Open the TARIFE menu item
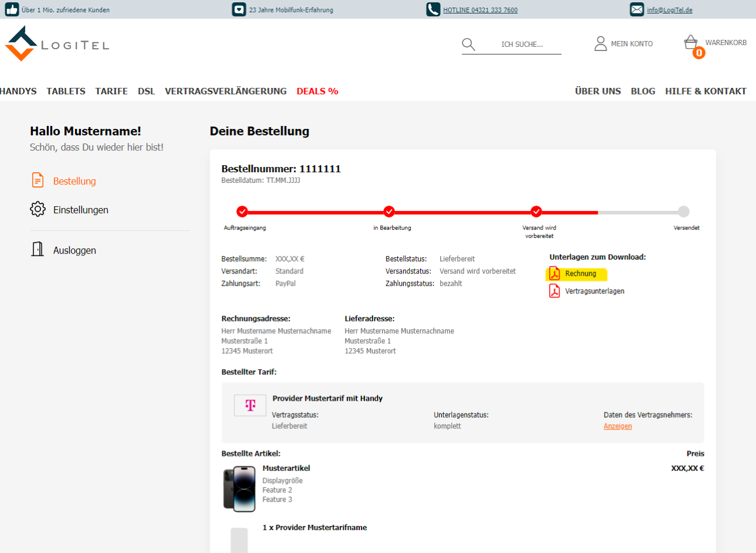 point(111,91)
